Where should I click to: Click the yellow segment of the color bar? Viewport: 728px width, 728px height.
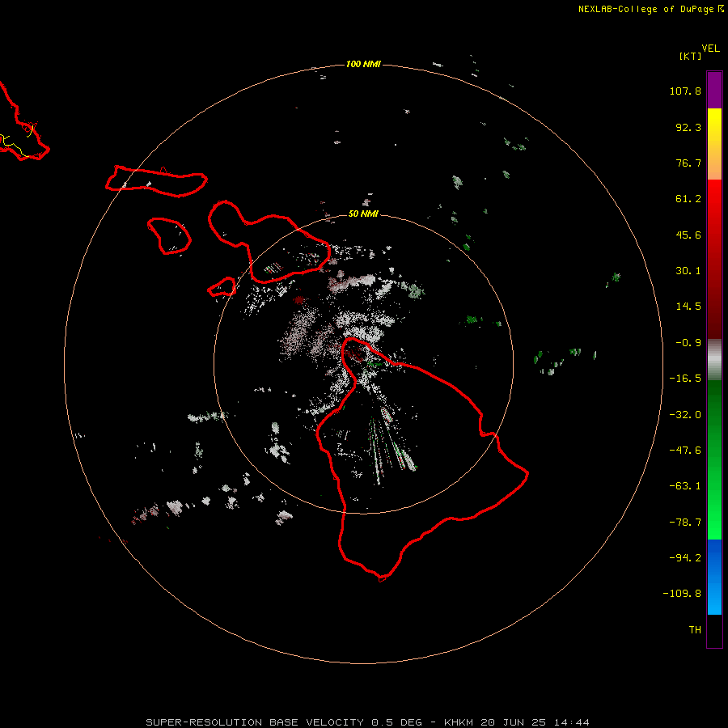click(x=714, y=144)
